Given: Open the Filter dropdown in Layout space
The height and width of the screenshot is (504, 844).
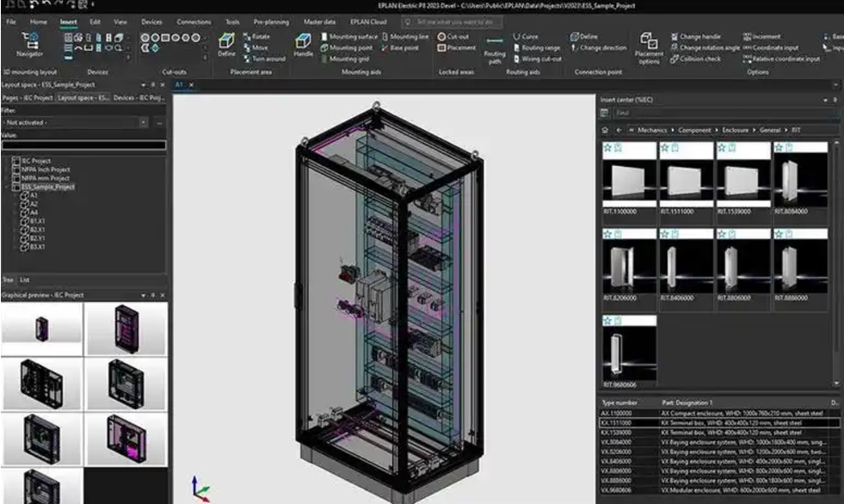Looking at the screenshot, I should [143, 123].
